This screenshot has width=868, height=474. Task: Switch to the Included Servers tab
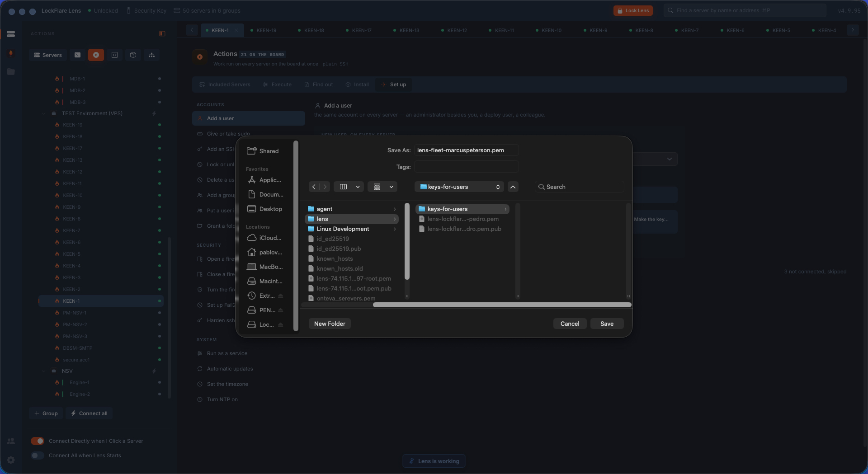[225, 84]
